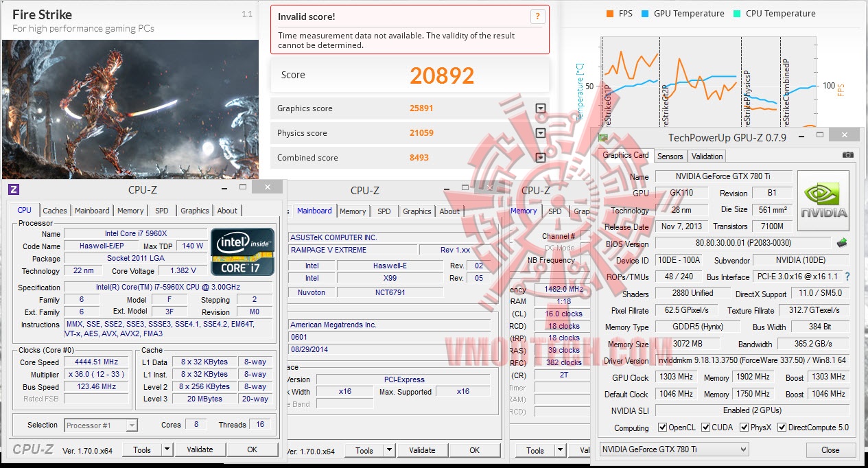Click the Enabled (2 GPUs) SLI field
Viewport: 868px width, 468px height.
point(752,410)
